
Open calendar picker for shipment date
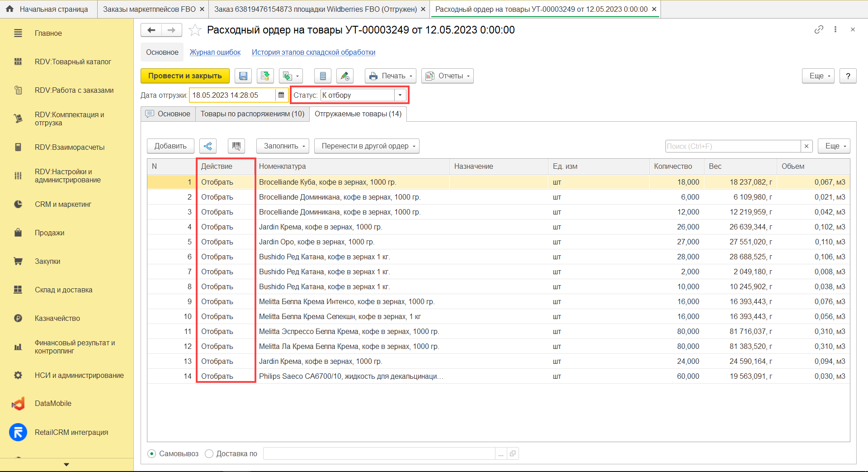click(281, 95)
